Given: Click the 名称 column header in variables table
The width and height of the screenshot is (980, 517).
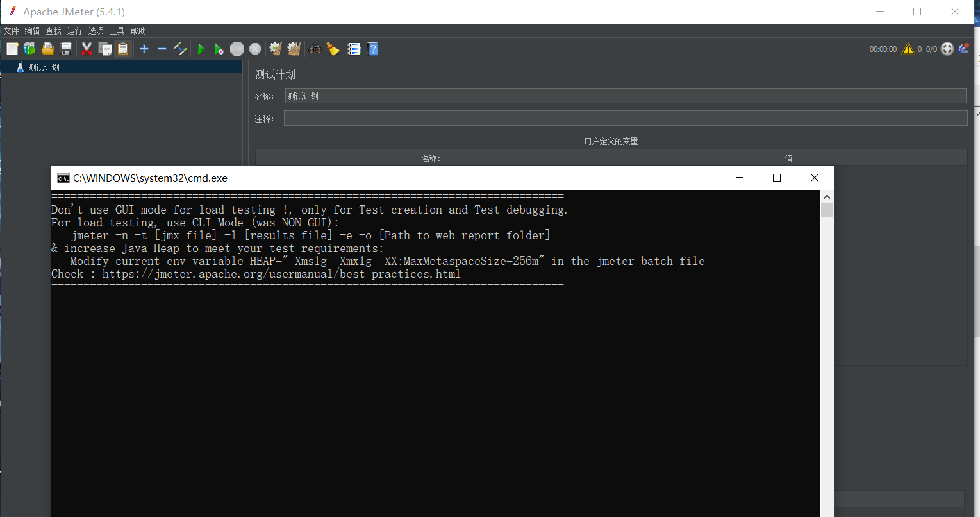Looking at the screenshot, I should coord(433,158).
